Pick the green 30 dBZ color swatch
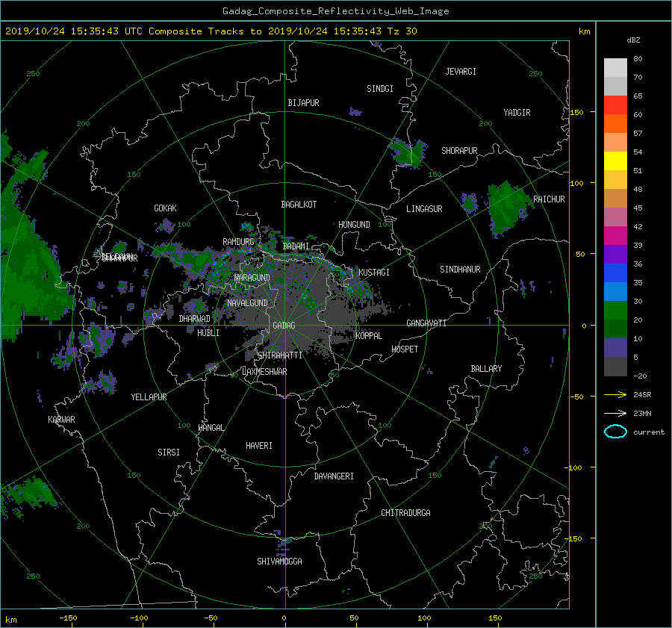The height and width of the screenshot is (628, 672). [615, 310]
